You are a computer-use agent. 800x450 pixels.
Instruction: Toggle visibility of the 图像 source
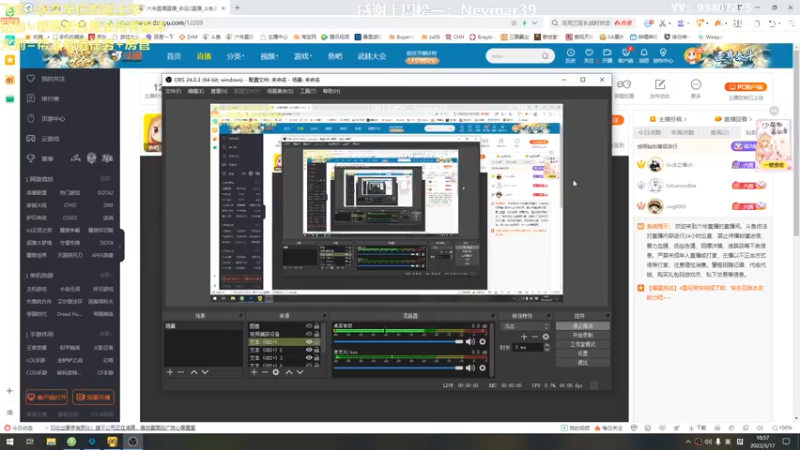point(309,326)
